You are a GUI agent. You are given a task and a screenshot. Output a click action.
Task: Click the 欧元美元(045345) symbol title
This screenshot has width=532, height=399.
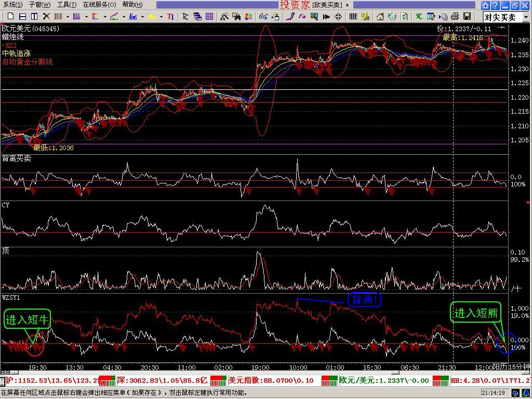[x=31, y=29]
